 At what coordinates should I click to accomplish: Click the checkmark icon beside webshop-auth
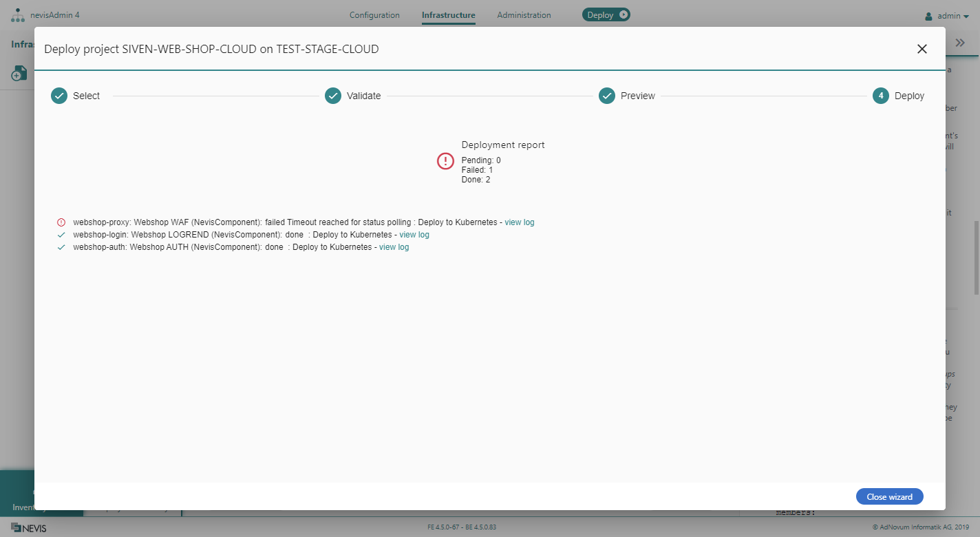pyautogui.click(x=61, y=247)
